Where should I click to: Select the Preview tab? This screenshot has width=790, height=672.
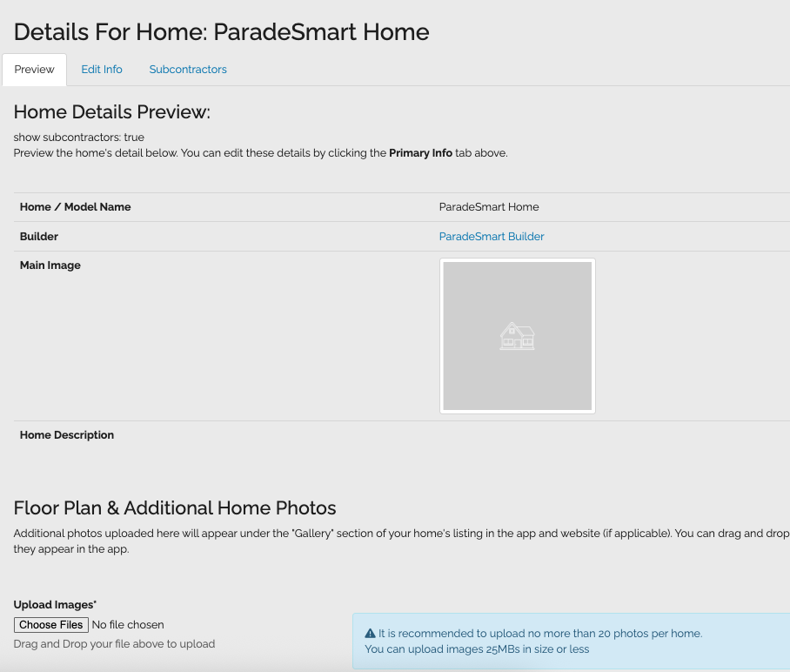click(34, 70)
